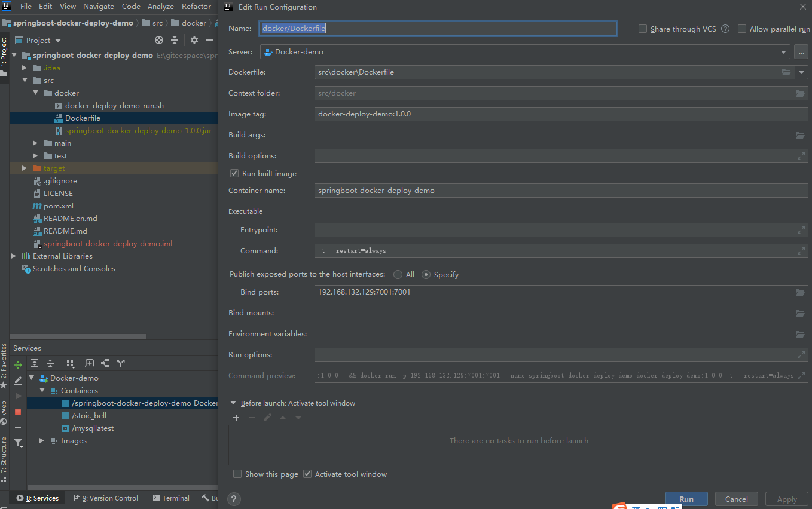
Task: Click the folder icon in Build args field
Action: point(800,135)
